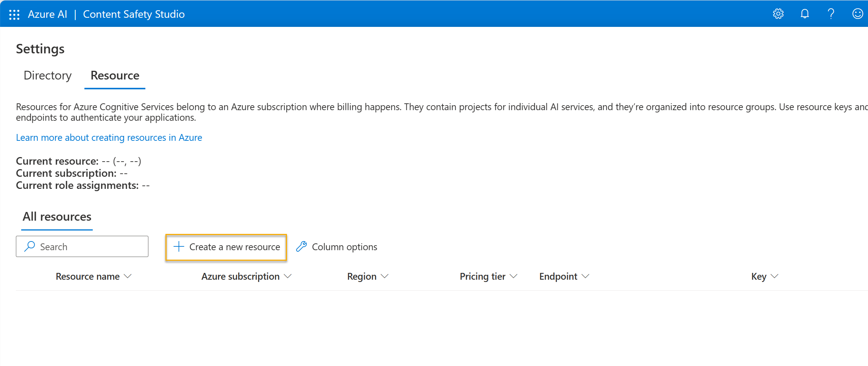
Task: Click the Azure AI title link
Action: (47, 14)
